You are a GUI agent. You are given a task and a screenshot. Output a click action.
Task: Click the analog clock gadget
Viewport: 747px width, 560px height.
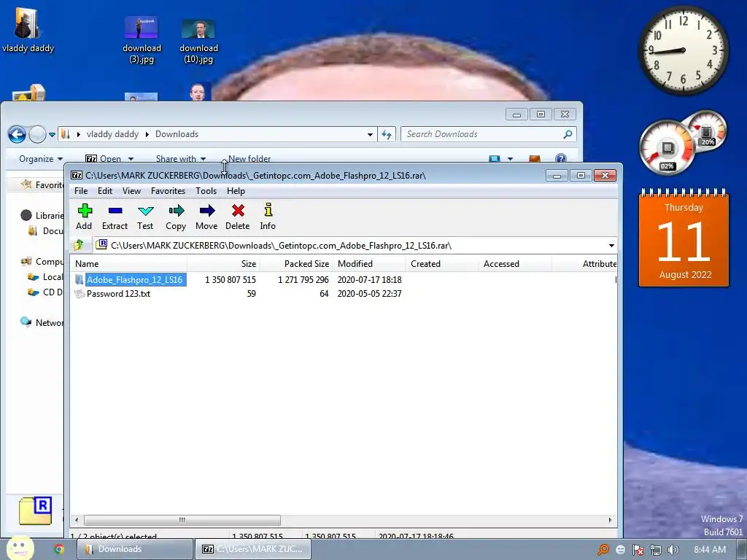point(683,50)
